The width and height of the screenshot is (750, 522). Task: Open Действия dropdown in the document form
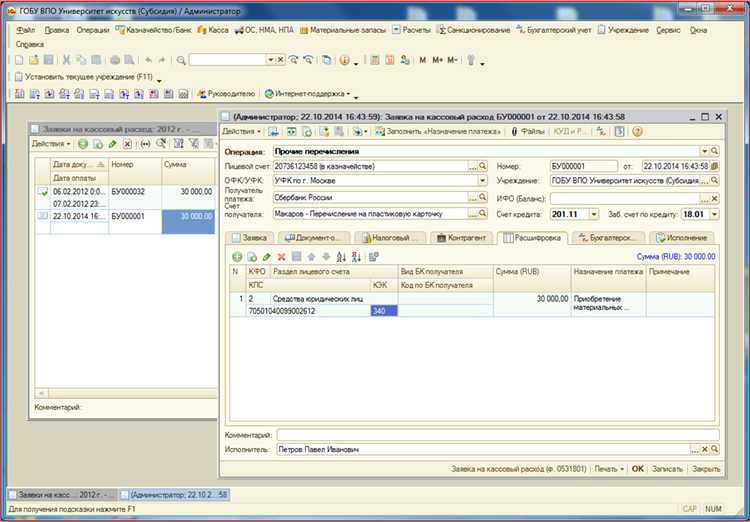point(242,131)
